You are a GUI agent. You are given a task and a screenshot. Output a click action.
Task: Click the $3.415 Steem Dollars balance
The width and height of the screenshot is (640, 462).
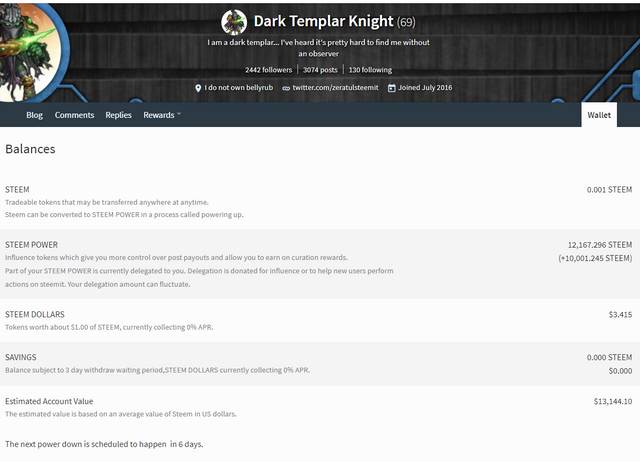(620, 315)
